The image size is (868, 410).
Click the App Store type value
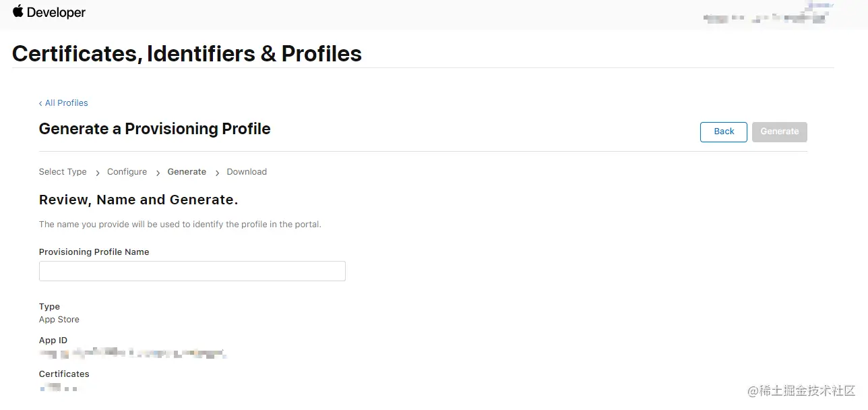pyautogui.click(x=59, y=320)
